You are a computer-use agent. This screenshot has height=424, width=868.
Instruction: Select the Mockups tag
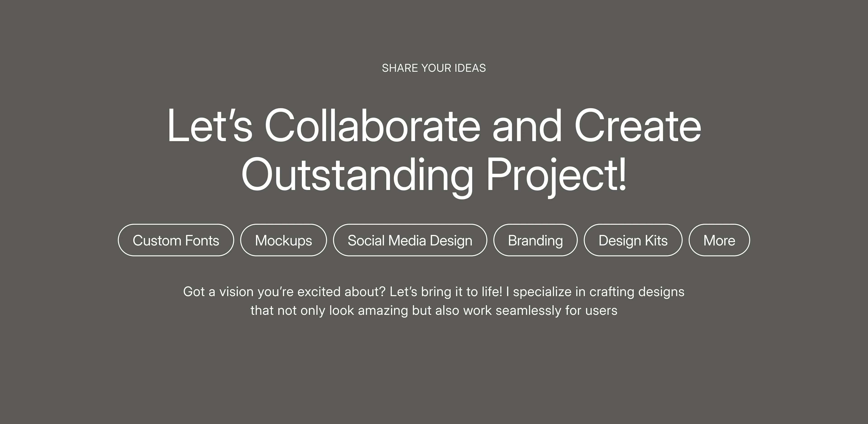tap(283, 240)
